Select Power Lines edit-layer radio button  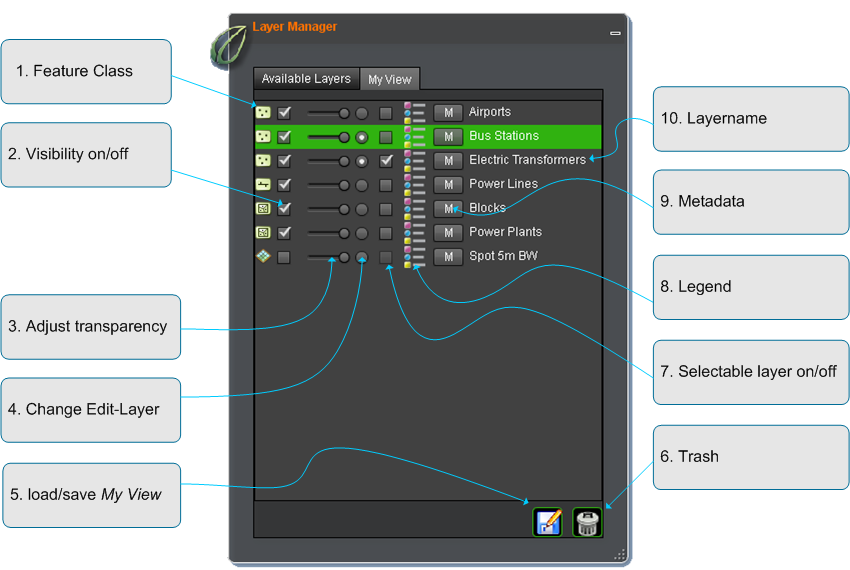tap(362, 185)
